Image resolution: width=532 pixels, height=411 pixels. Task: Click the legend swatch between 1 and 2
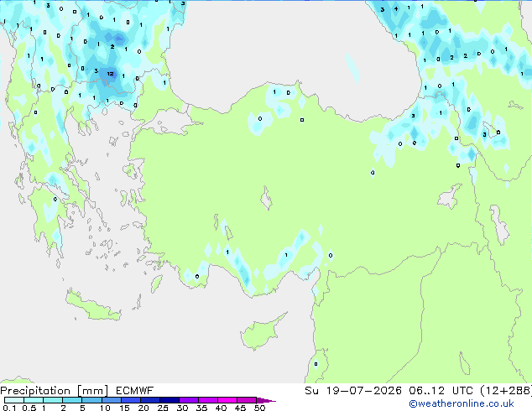click(53, 400)
